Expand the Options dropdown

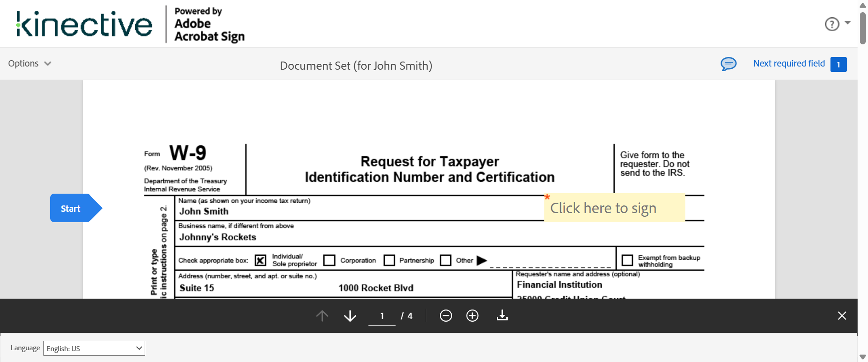coord(30,63)
